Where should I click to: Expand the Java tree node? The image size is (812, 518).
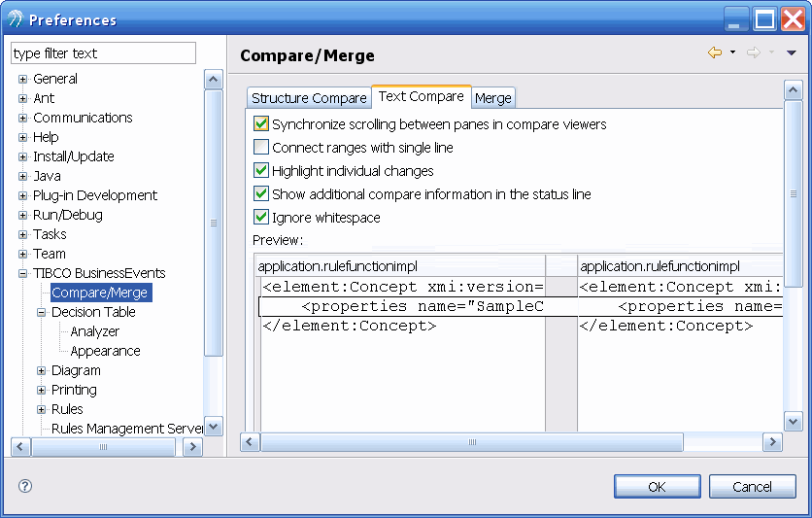coord(23,176)
